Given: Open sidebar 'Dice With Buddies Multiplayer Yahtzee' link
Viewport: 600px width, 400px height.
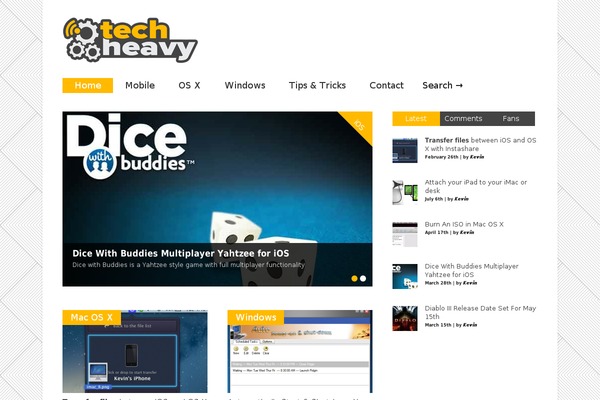Looking at the screenshot, I should (471, 270).
